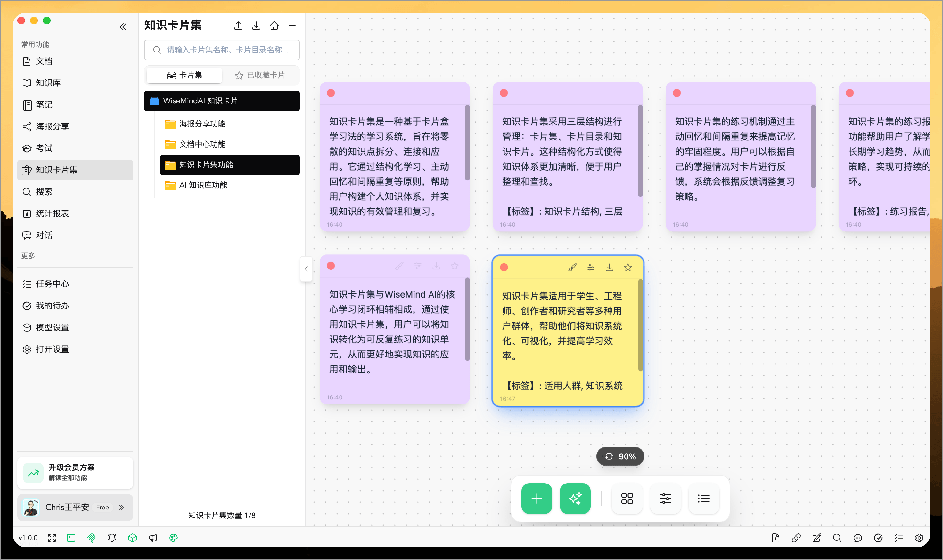Open the 海报分享功能 folder
This screenshot has width=943, height=560.
click(x=202, y=124)
